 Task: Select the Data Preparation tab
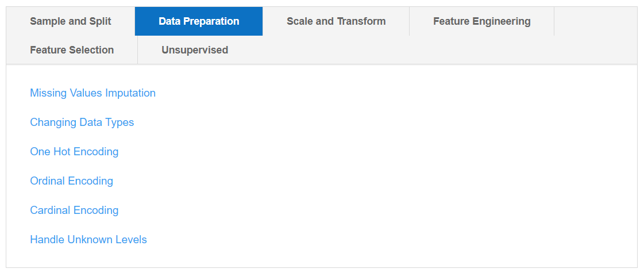pyautogui.click(x=199, y=21)
